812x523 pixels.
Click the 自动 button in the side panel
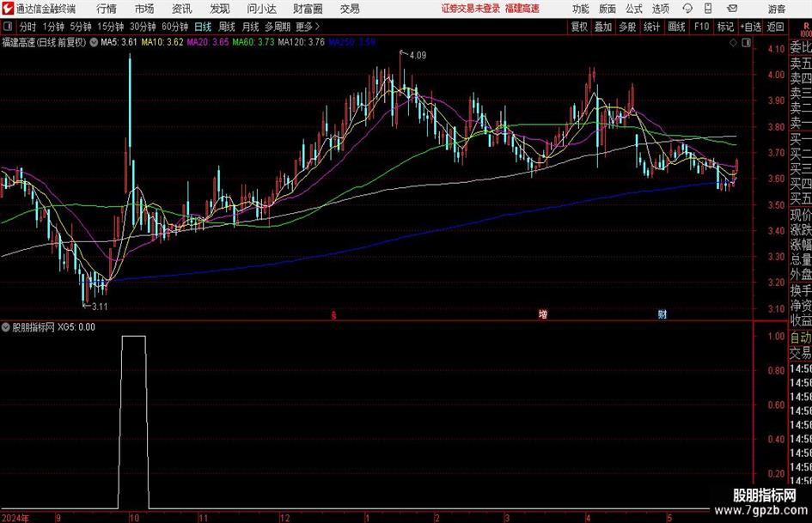[x=801, y=338]
